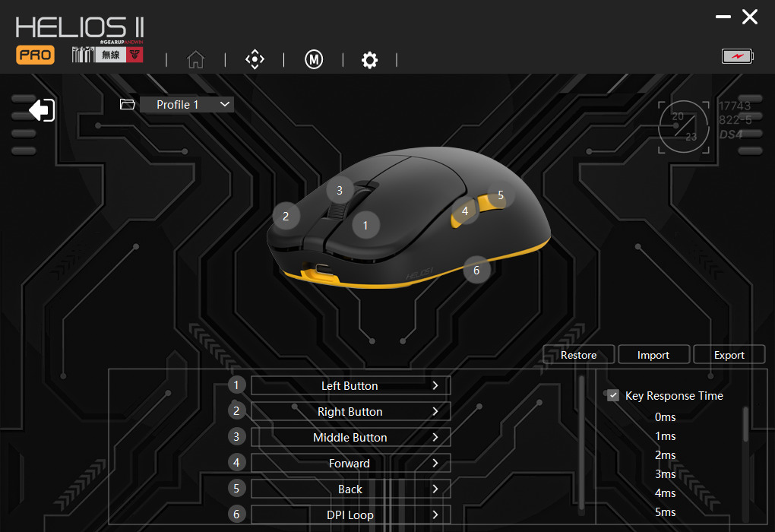775x532 pixels.
Task: Toggle the Key Response Time checkbox
Action: click(613, 395)
